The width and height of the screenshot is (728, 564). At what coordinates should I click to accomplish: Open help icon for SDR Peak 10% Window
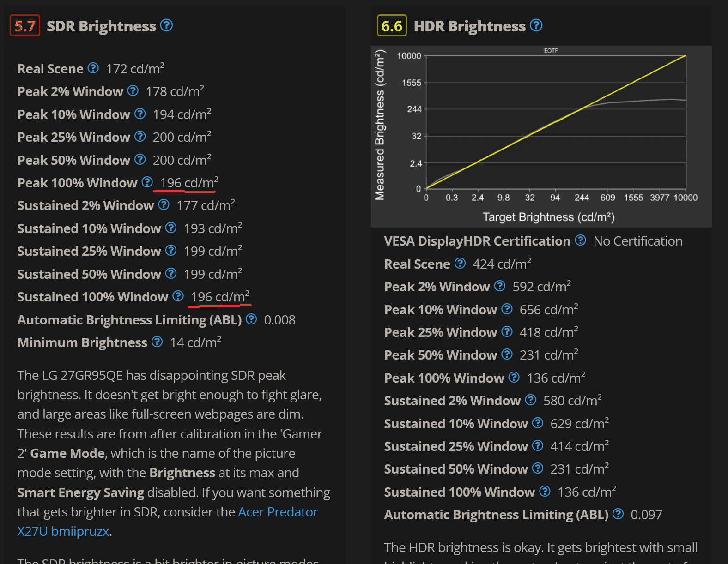click(140, 114)
